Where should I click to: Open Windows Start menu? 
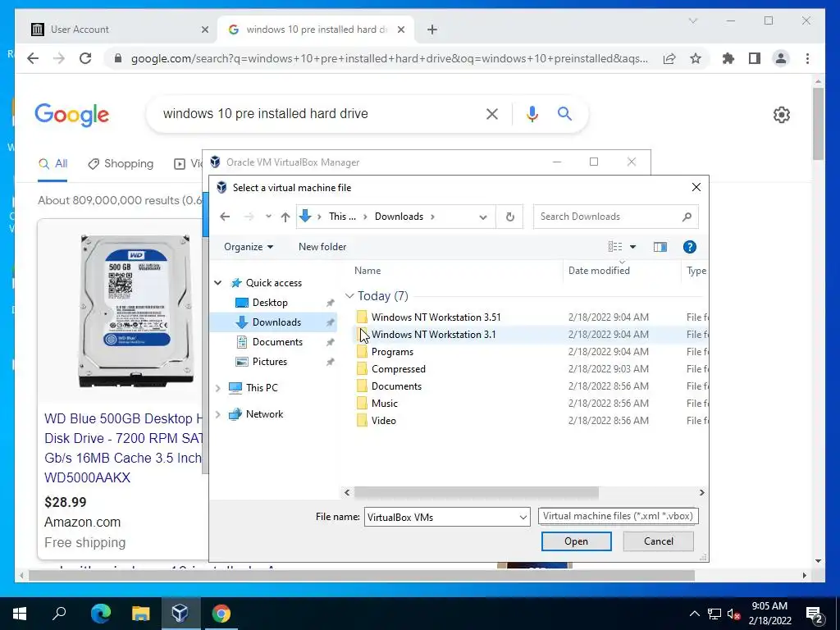click(x=20, y=614)
